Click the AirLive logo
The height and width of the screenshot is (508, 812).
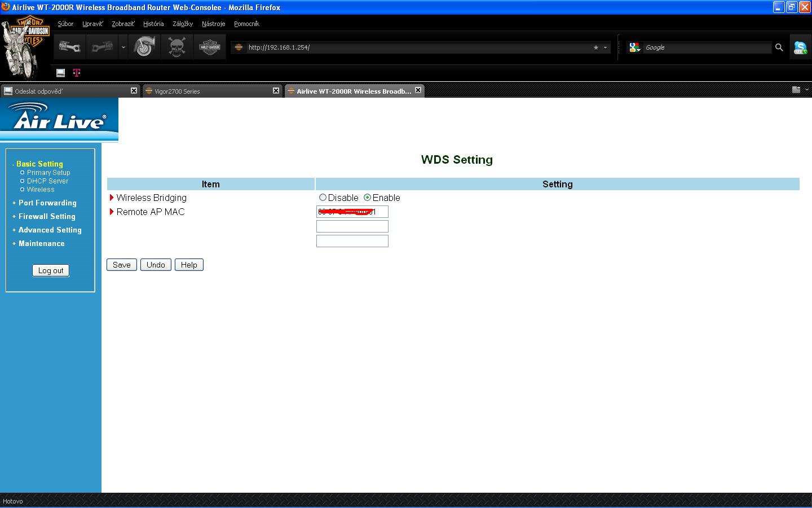pos(59,119)
